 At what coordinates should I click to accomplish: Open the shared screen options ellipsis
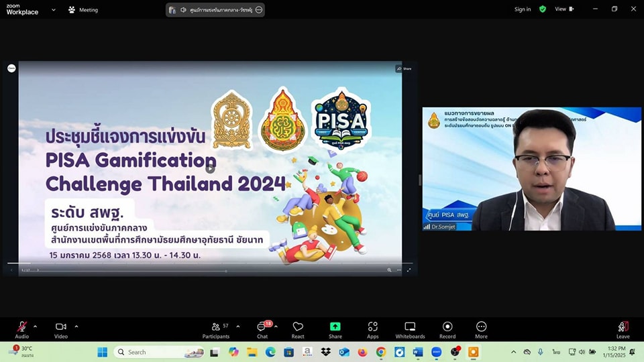click(x=259, y=10)
